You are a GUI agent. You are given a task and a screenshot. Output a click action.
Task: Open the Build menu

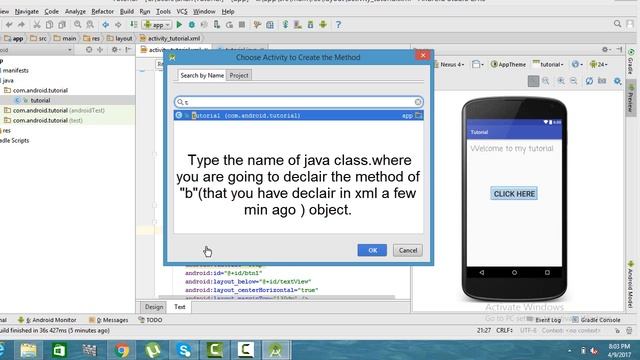[x=127, y=11]
